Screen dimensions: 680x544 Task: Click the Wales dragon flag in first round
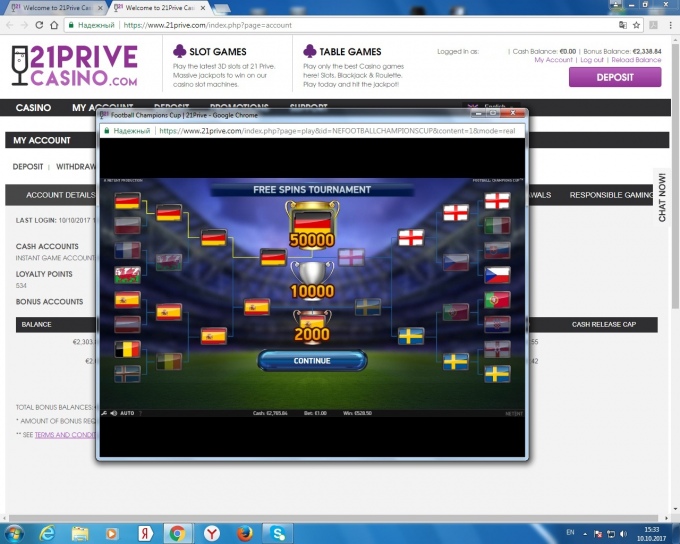127,275
